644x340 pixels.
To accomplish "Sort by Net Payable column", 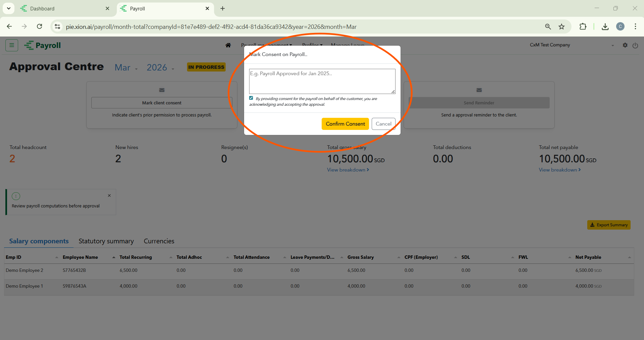I will tap(588, 257).
